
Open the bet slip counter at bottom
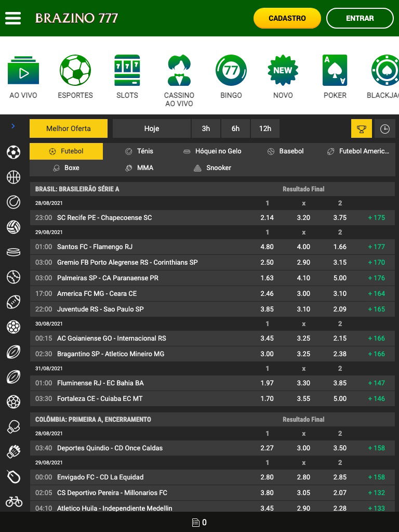pyautogui.click(x=199, y=522)
